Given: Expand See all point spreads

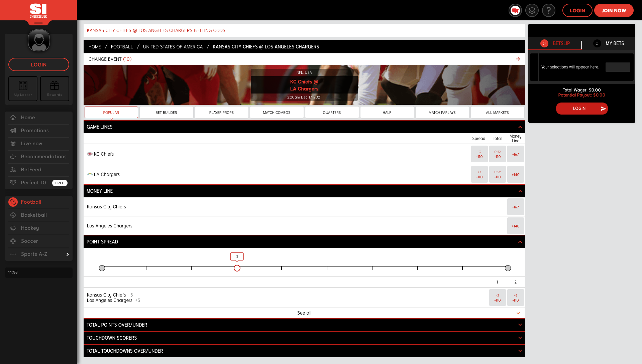Looking at the screenshot, I should click(304, 313).
